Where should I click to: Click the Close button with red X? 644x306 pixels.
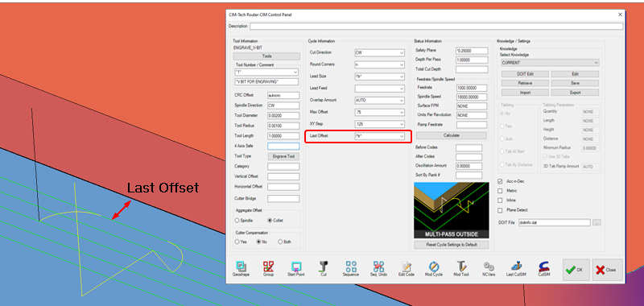point(608,270)
